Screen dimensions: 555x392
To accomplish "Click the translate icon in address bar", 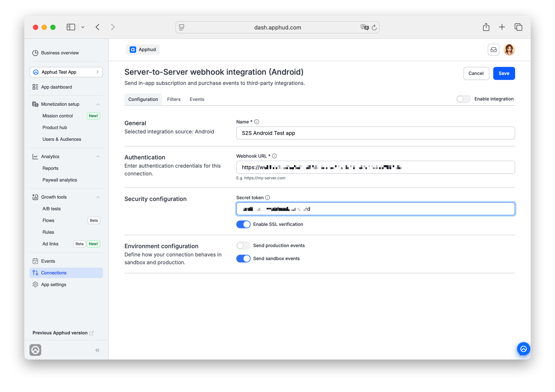I will pyautogui.click(x=364, y=27).
